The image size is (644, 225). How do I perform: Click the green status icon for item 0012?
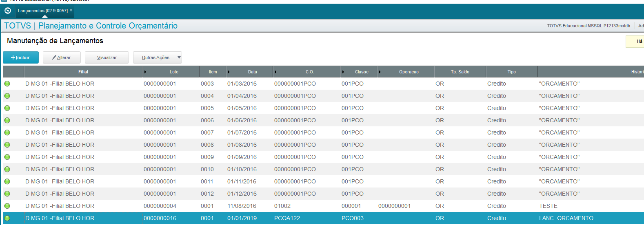coord(7,194)
